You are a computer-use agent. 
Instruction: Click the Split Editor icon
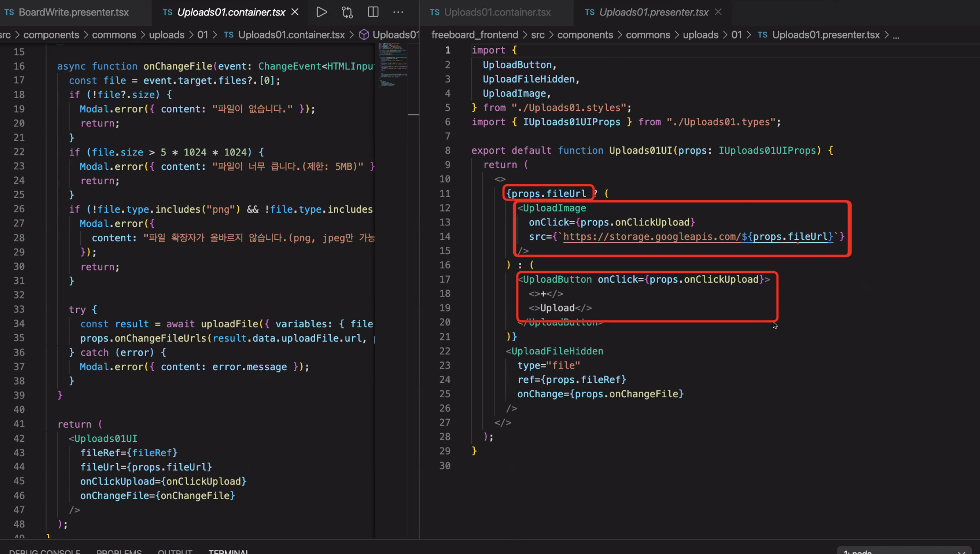(x=373, y=12)
